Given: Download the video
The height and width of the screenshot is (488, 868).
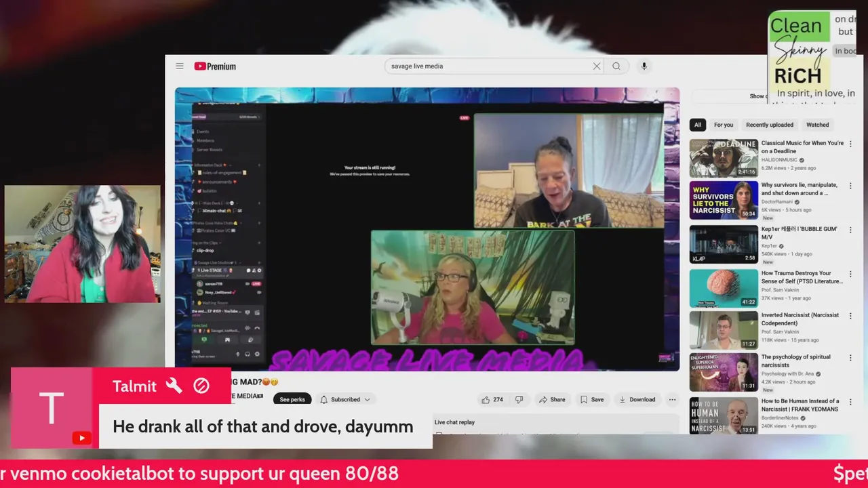Looking at the screenshot, I should (x=637, y=400).
